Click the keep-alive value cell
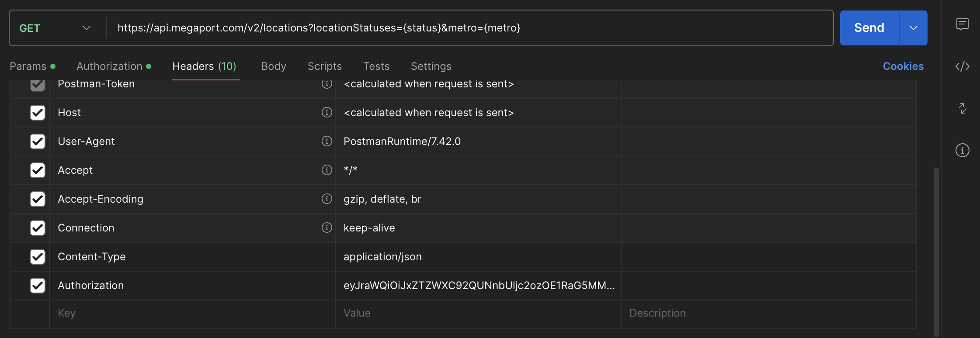 point(478,228)
